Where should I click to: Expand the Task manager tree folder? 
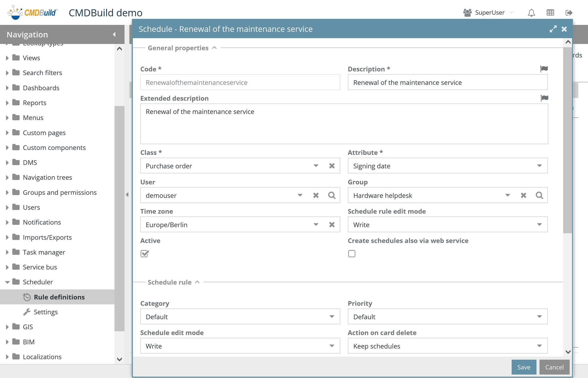click(x=7, y=252)
